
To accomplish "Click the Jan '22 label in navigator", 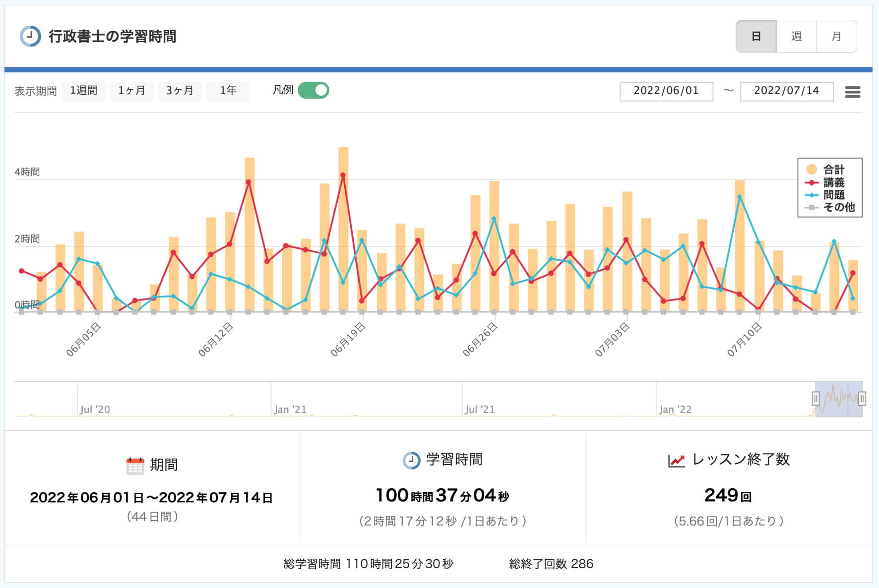I will [x=675, y=410].
